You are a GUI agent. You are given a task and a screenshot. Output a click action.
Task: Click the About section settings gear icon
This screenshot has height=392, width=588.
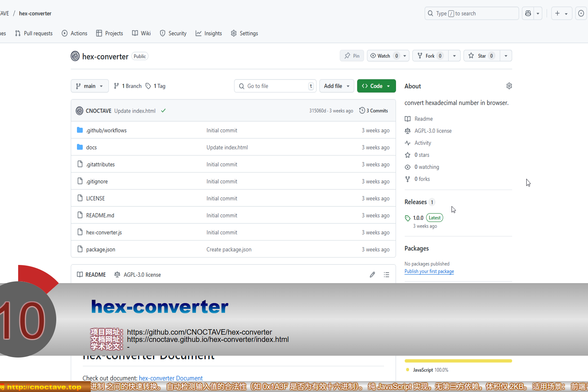[x=509, y=86]
